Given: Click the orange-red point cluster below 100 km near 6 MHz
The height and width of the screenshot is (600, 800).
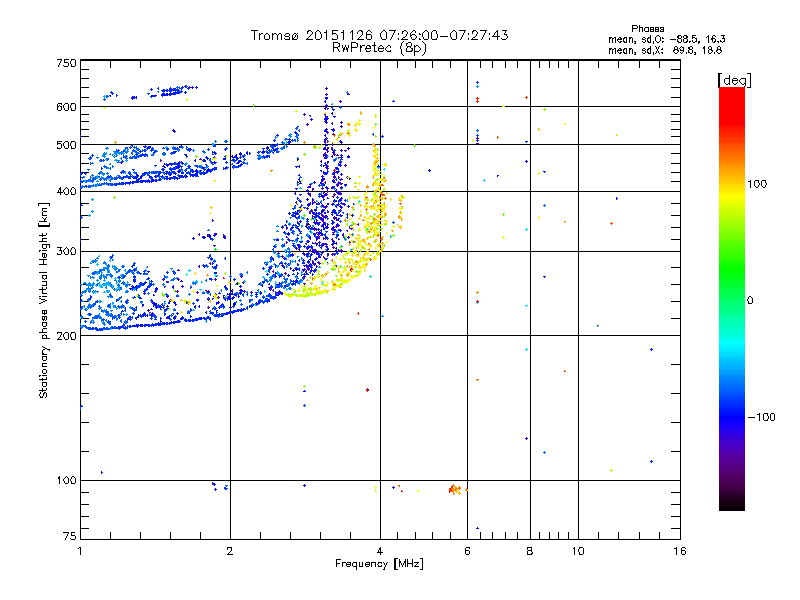Looking at the screenshot, I should coord(455,490).
